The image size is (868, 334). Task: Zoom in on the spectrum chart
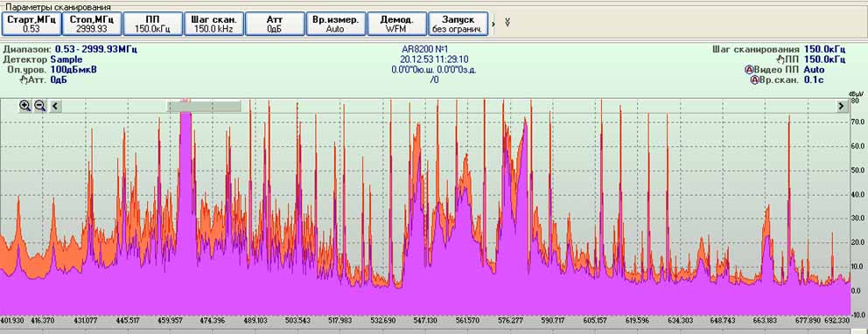[24, 106]
